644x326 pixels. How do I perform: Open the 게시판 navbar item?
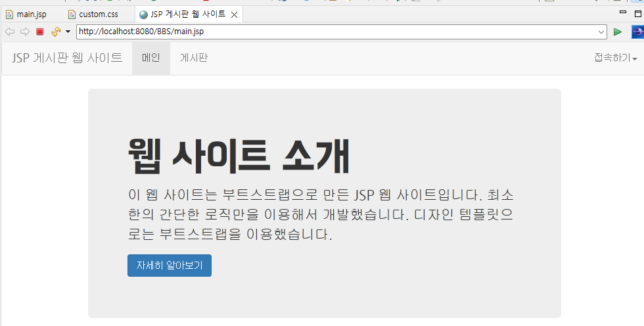(194, 58)
